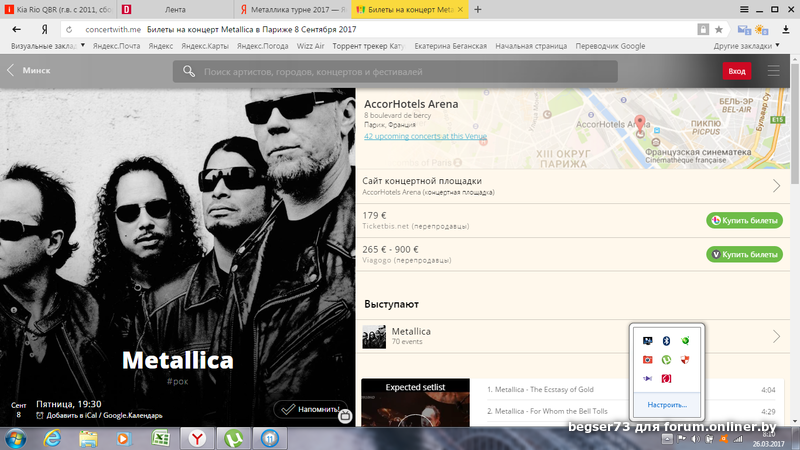Open the green globe tray icon
The width and height of the screenshot is (800, 450).
(x=685, y=341)
